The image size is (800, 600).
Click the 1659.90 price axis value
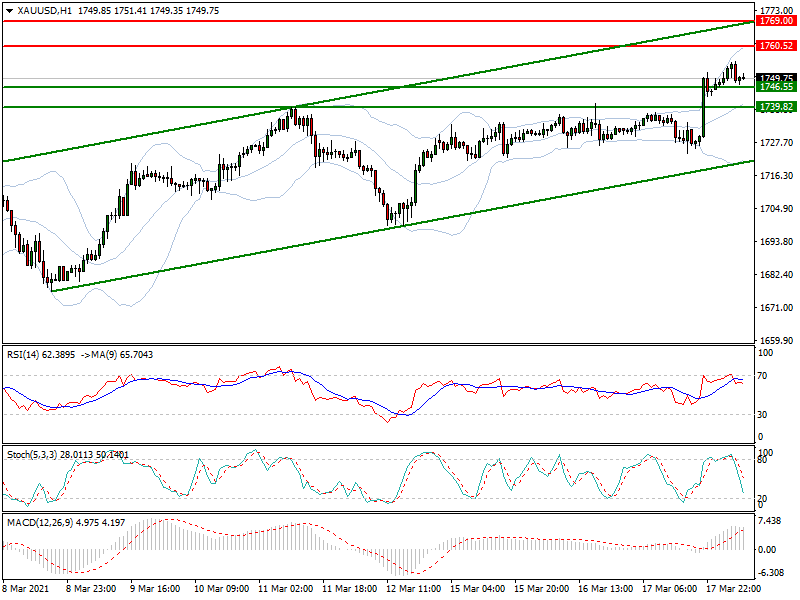pyautogui.click(x=777, y=340)
